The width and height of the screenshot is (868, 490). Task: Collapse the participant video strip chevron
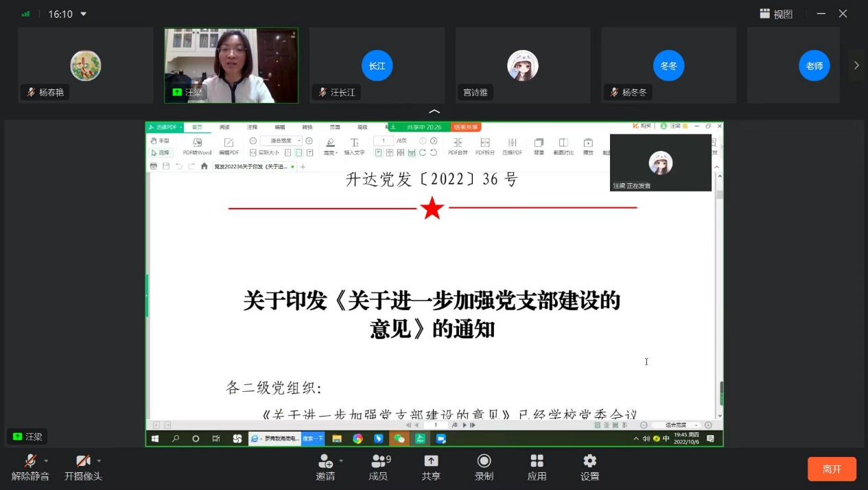(434, 111)
